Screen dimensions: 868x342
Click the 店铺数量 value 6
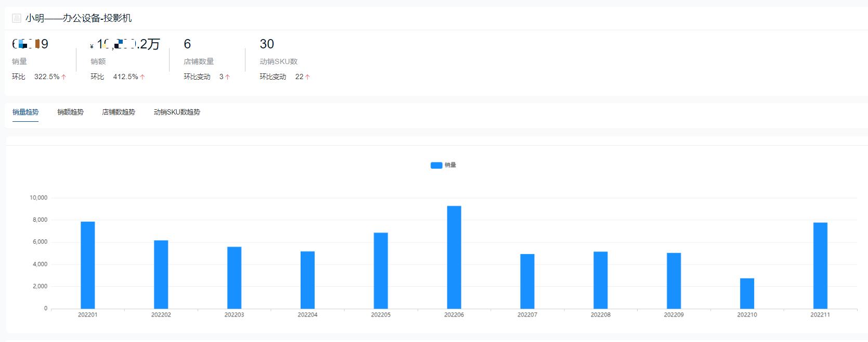187,44
